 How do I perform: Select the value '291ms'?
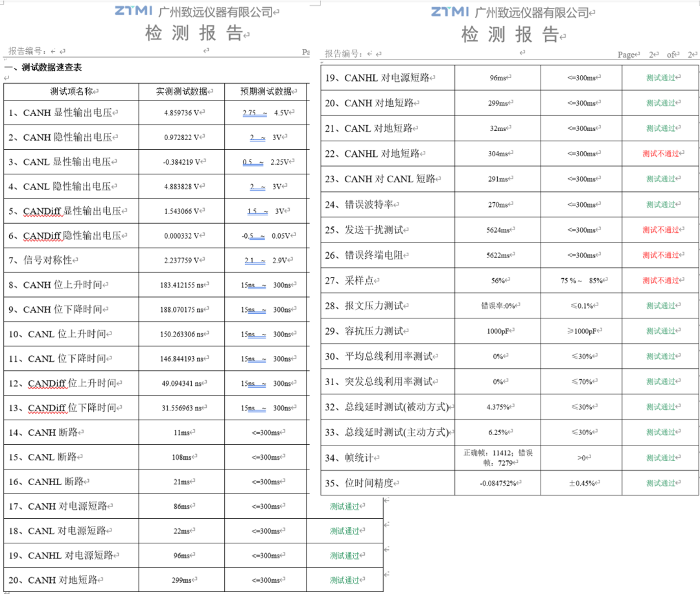click(x=498, y=179)
